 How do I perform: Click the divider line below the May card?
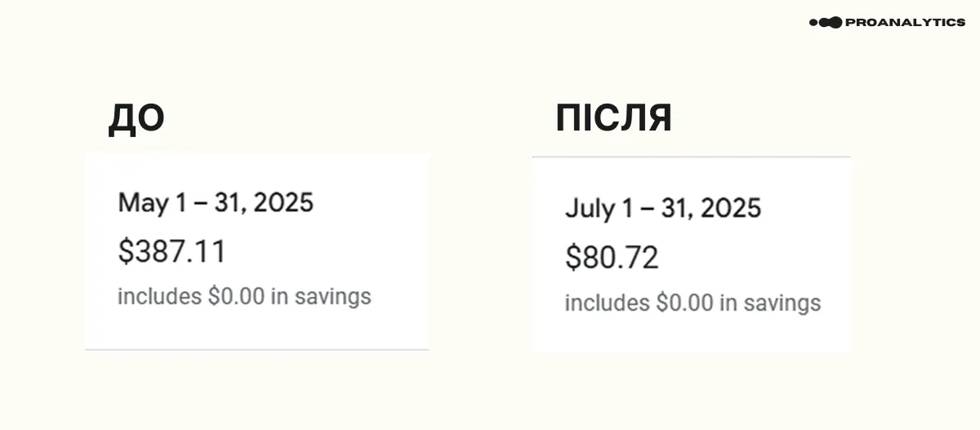(256, 350)
